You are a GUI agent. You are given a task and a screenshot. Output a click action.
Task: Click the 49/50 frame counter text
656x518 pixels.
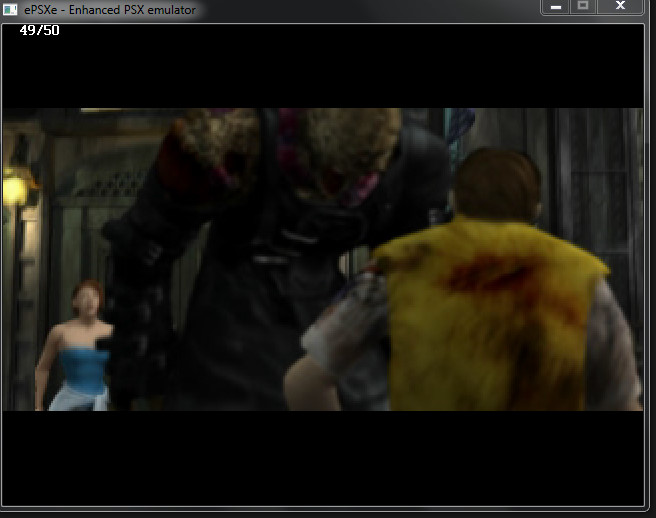click(39, 30)
